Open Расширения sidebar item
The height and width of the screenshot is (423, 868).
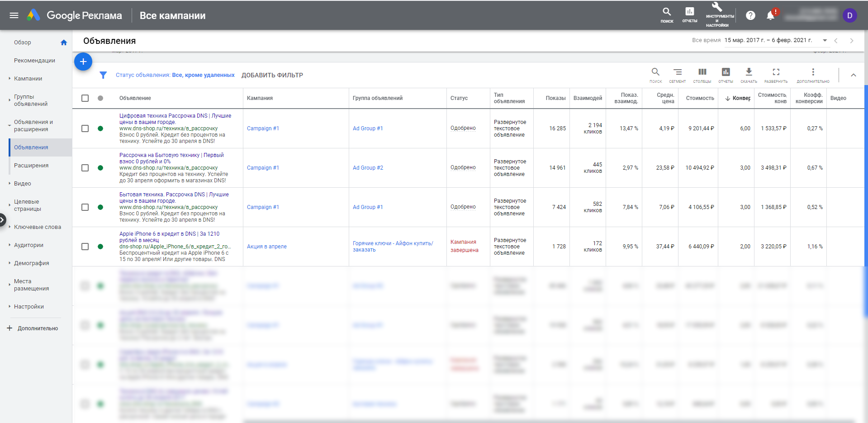pos(31,166)
